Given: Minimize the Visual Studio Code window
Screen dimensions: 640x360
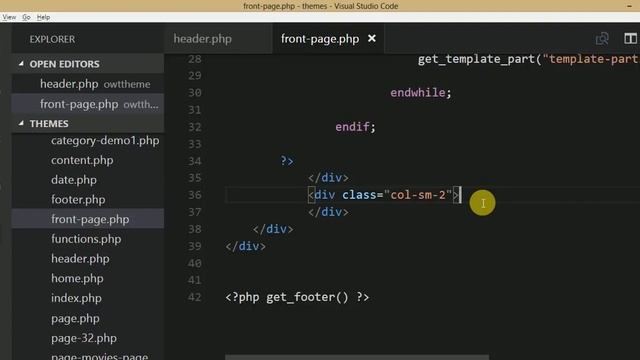Looking at the screenshot, I should [629, 6].
